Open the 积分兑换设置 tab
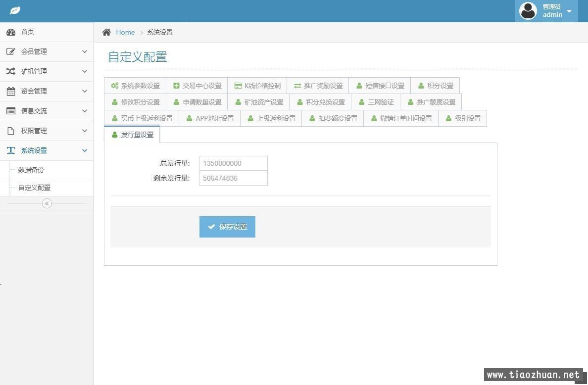Image resolution: width=588 pixels, height=385 pixels. pyautogui.click(x=320, y=102)
